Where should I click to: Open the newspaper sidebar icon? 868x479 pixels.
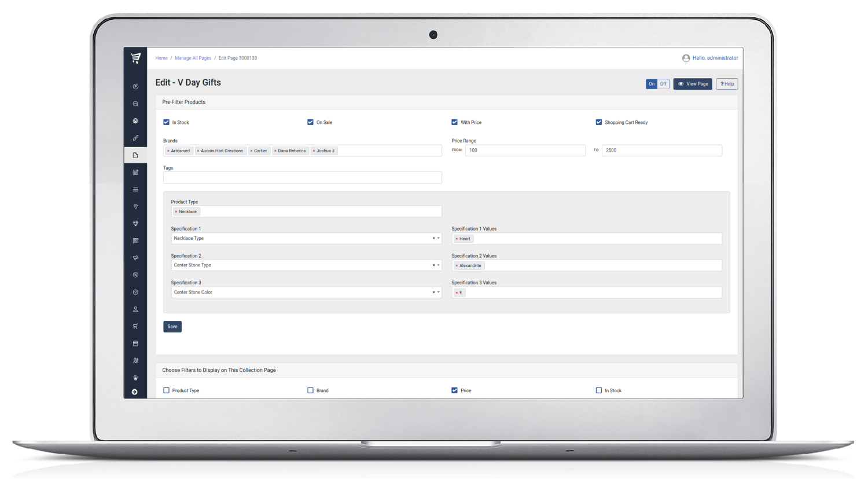click(135, 240)
